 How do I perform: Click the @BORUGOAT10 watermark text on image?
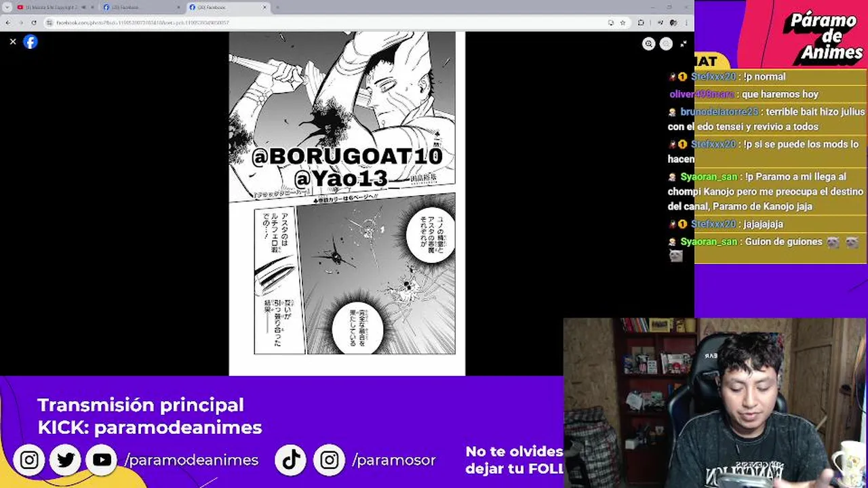[347, 157]
